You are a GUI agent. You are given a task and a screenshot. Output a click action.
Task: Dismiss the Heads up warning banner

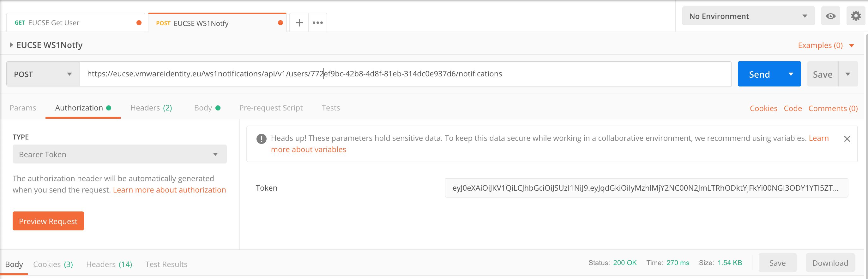(x=847, y=139)
